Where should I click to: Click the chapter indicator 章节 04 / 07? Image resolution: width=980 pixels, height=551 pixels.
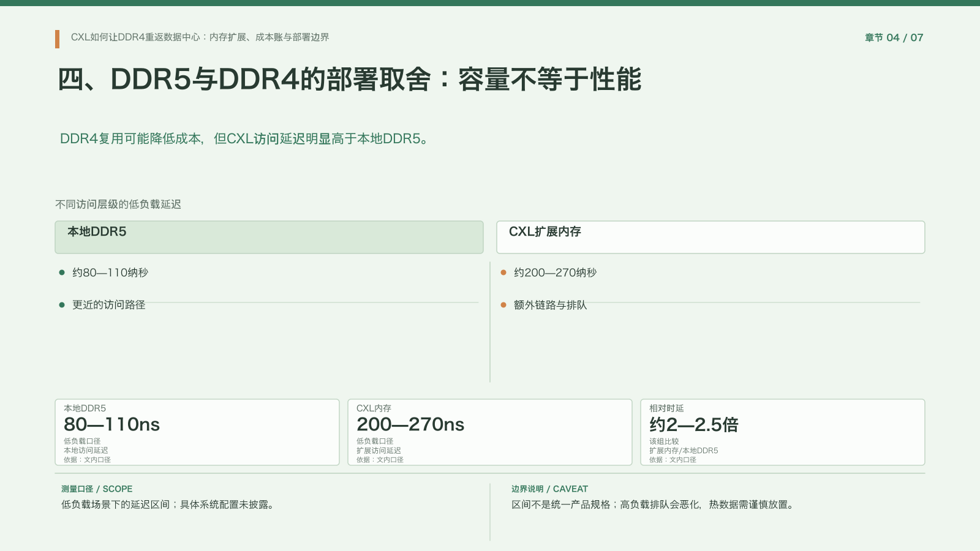click(x=894, y=37)
